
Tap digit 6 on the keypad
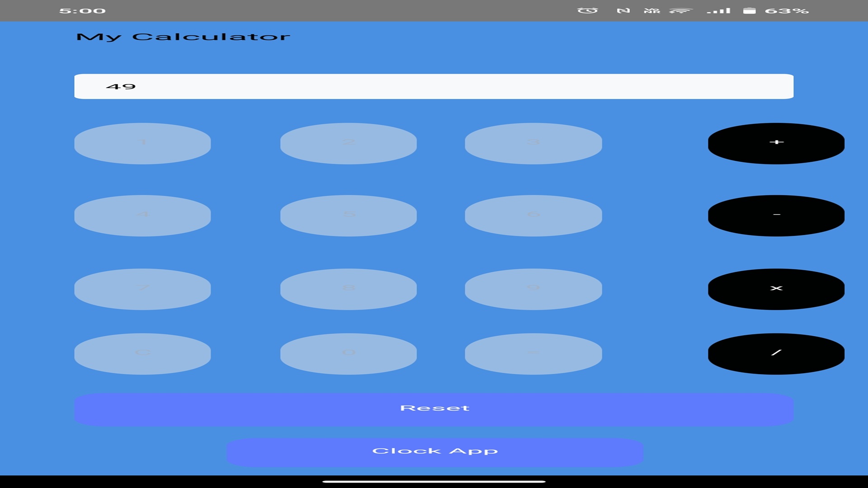click(533, 216)
